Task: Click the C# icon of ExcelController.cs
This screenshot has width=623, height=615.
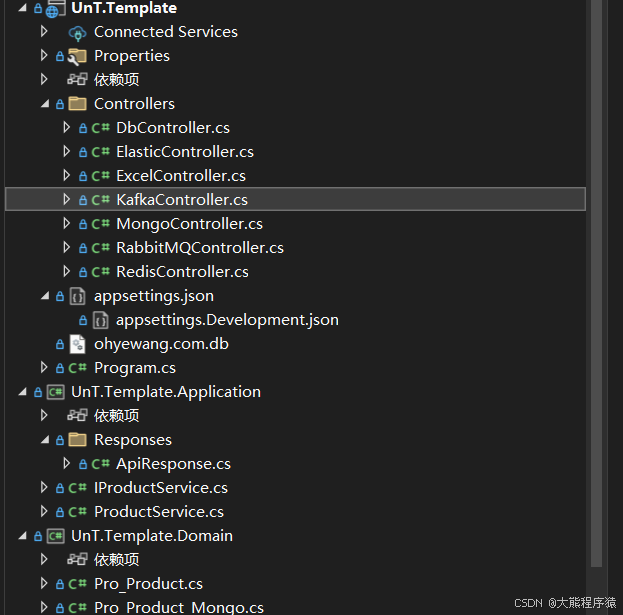Action: point(100,176)
